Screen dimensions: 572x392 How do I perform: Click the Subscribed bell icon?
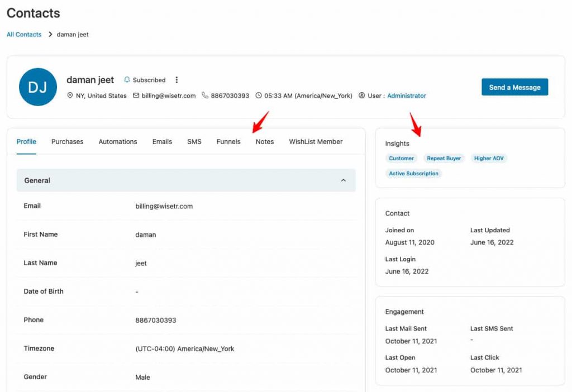127,79
